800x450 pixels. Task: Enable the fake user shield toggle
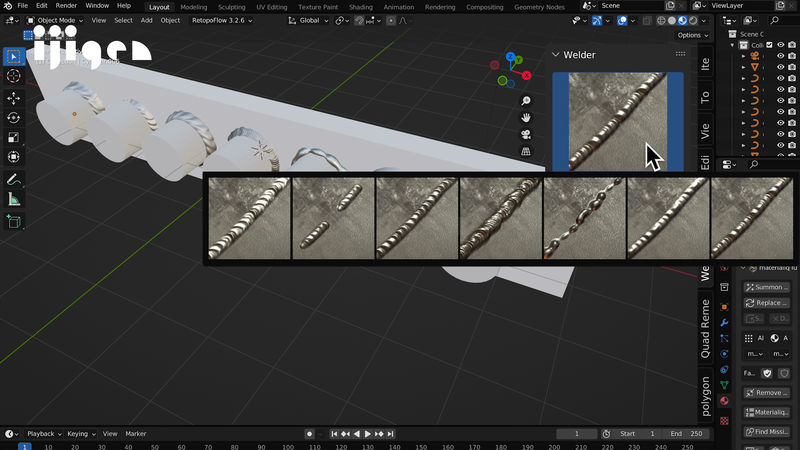767,373
